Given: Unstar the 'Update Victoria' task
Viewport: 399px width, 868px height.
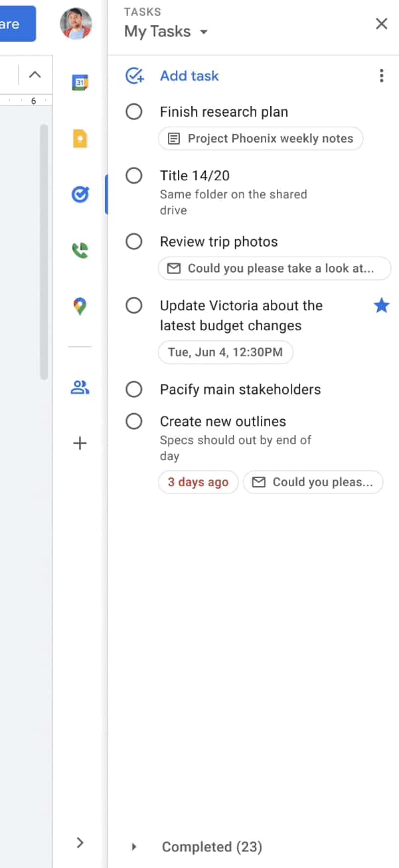Looking at the screenshot, I should (x=381, y=305).
